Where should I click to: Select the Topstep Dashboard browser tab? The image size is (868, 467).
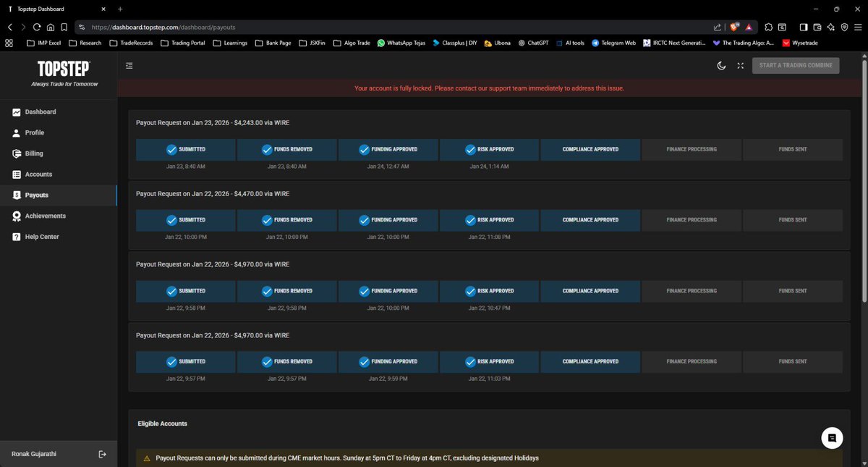pos(57,9)
